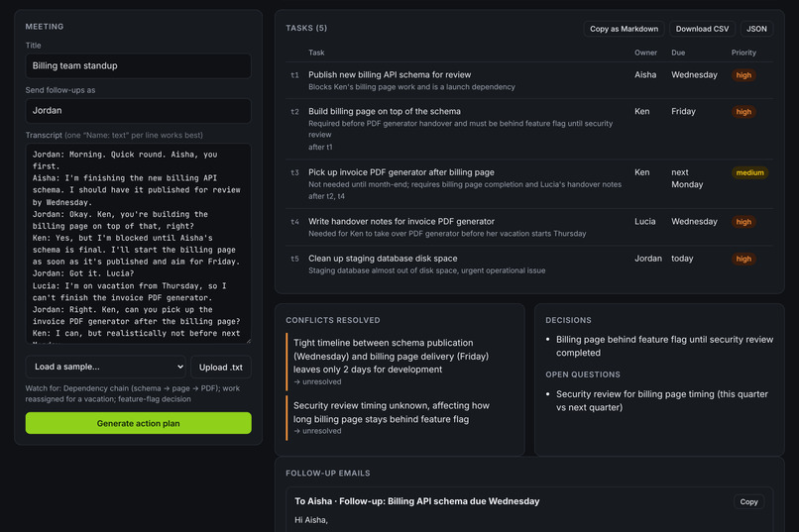Click the Due column header

click(678, 53)
